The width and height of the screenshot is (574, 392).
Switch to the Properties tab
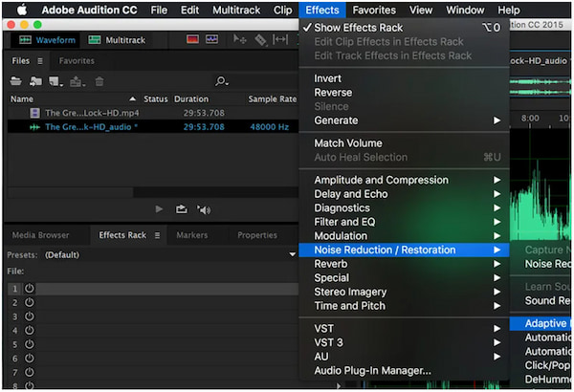(257, 235)
